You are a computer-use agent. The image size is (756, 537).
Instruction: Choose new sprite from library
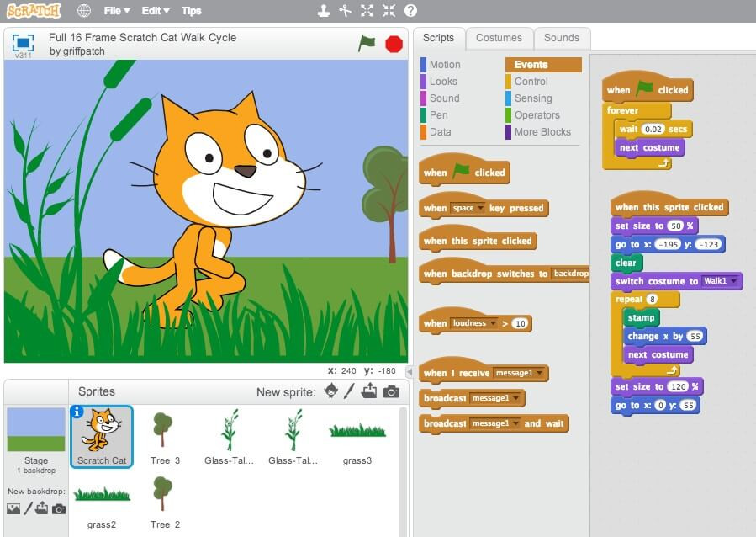(x=330, y=391)
